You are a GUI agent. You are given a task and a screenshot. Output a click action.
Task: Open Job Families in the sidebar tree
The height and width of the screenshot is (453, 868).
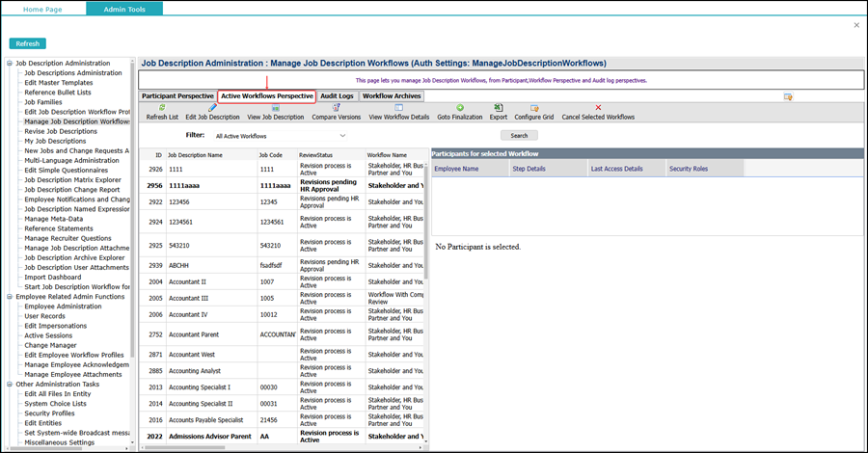[43, 102]
